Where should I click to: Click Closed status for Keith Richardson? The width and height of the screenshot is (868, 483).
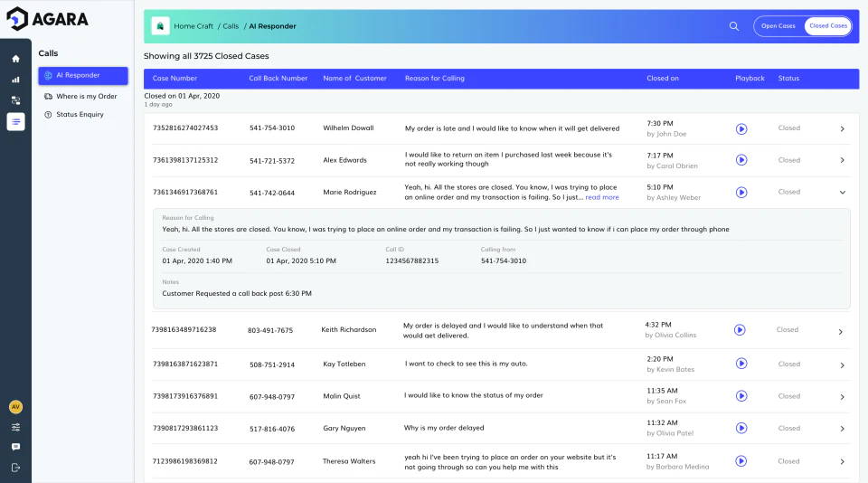point(788,329)
